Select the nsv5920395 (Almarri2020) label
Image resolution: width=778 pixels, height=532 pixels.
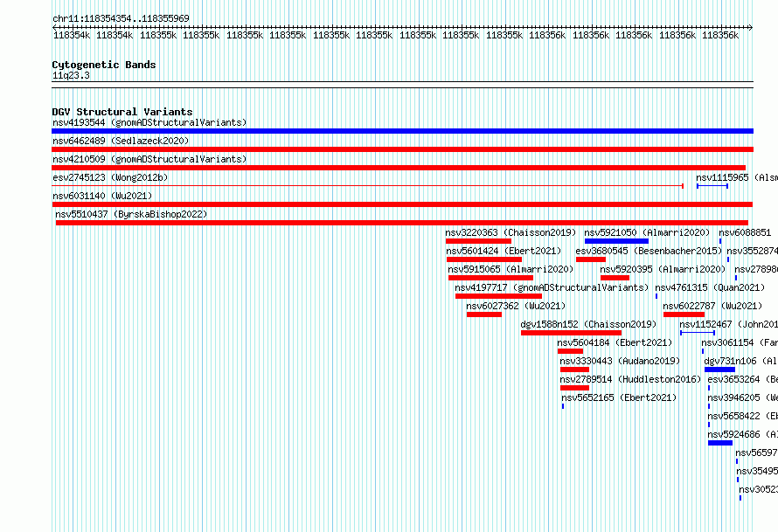663,269
